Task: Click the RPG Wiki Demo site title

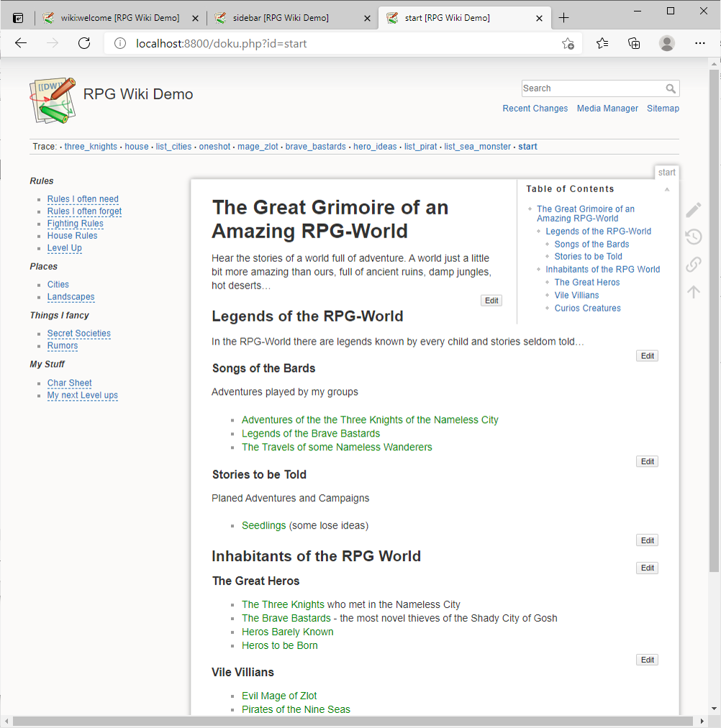Action: pos(138,94)
